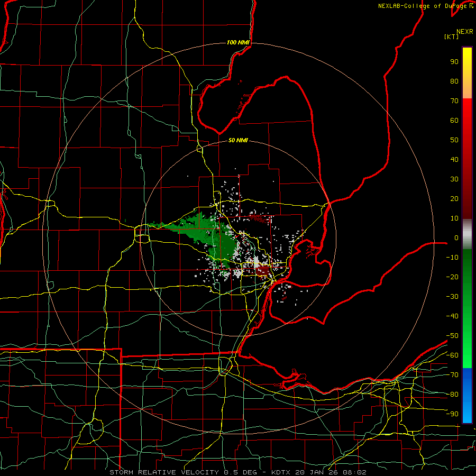
Task: Click the positive 20 scale value
Action: [454, 199]
